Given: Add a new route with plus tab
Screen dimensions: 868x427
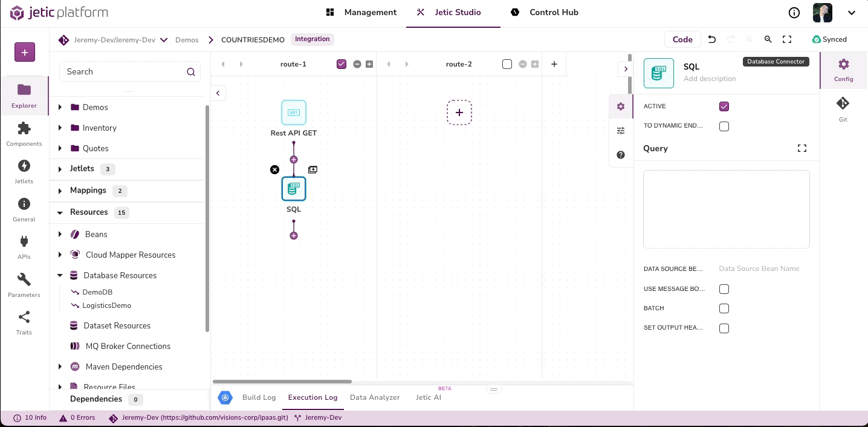Looking at the screenshot, I should 554,64.
